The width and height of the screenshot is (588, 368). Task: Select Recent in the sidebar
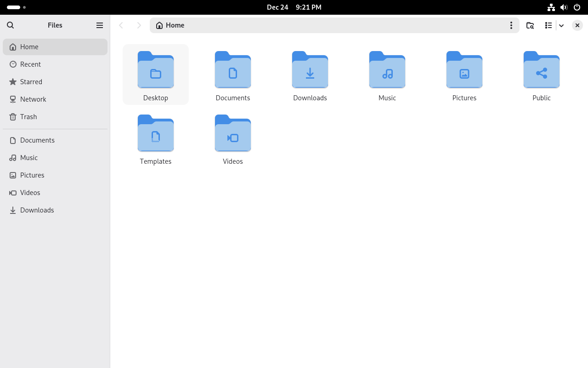tap(30, 64)
